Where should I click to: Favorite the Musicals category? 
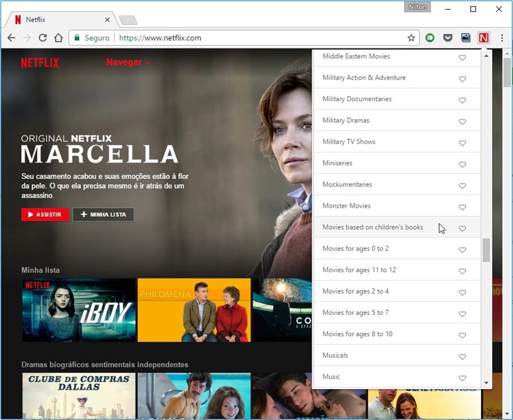tap(462, 357)
